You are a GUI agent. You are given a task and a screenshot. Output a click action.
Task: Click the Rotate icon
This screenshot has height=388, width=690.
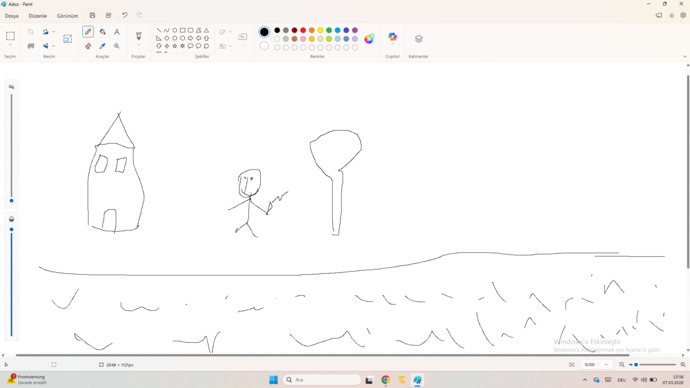tap(45, 32)
